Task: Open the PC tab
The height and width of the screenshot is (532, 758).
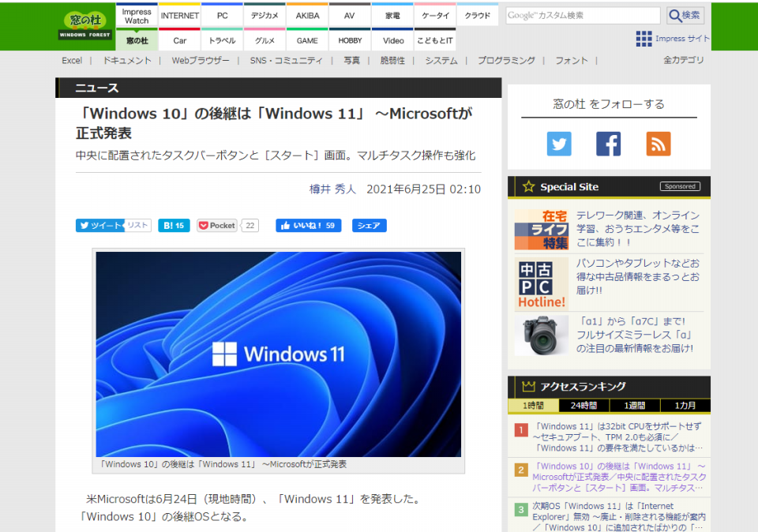Action: click(x=222, y=16)
